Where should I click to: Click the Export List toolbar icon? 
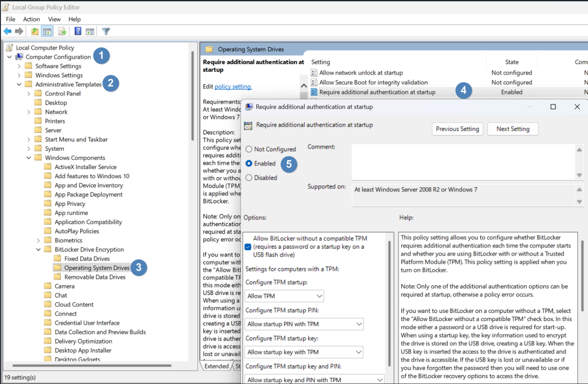point(62,31)
